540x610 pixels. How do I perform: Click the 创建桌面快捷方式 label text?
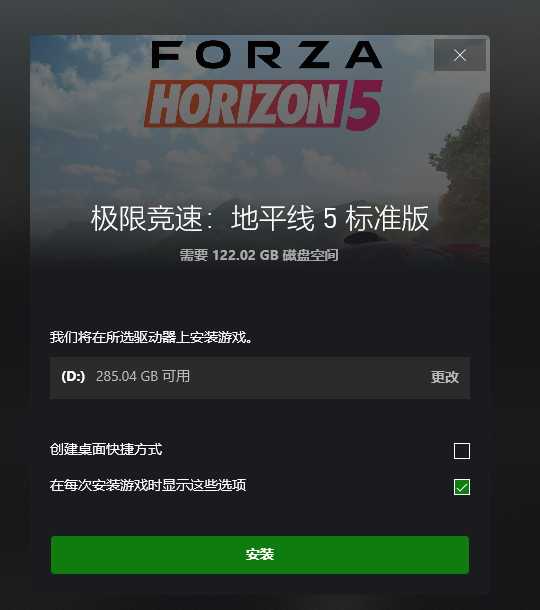[x=106, y=449]
